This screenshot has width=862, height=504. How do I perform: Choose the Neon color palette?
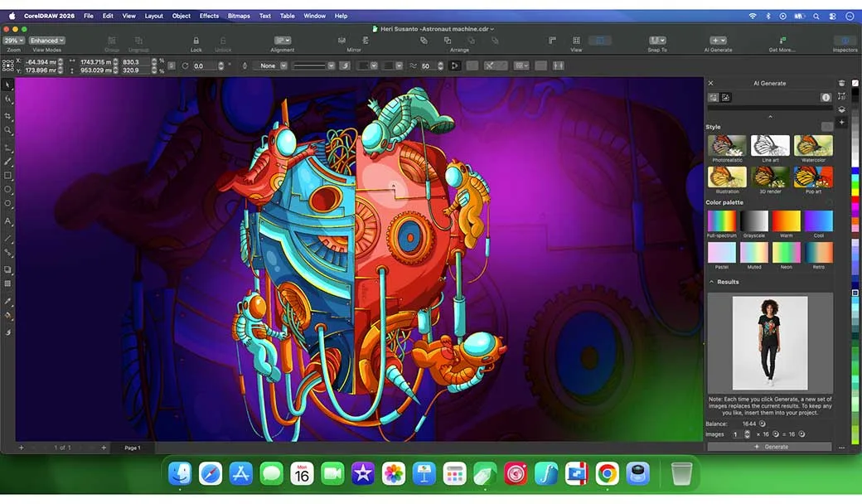coord(787,252)
